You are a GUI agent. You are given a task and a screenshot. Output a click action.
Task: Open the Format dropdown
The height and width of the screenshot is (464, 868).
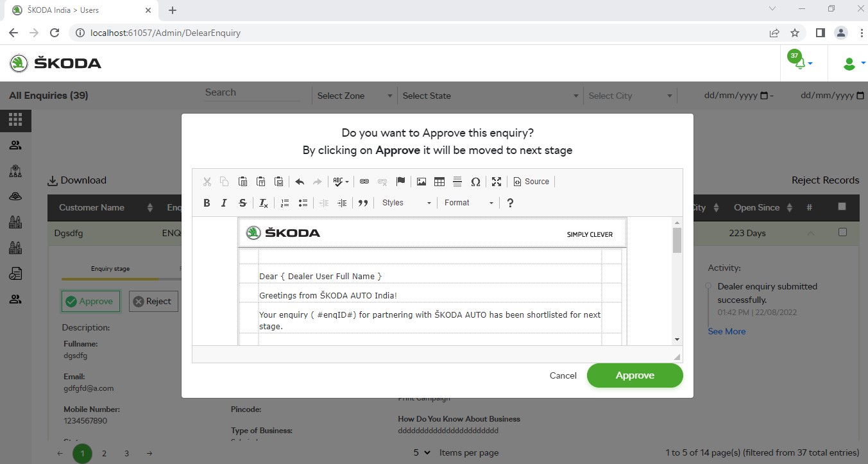(x=469, y=203)
